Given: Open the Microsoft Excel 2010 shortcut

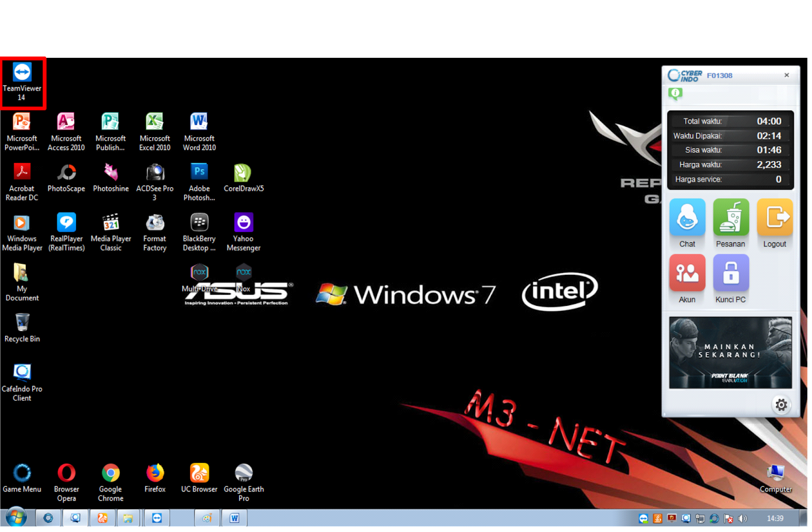Looking at the screenshot, I should click(x=155, y=132).
